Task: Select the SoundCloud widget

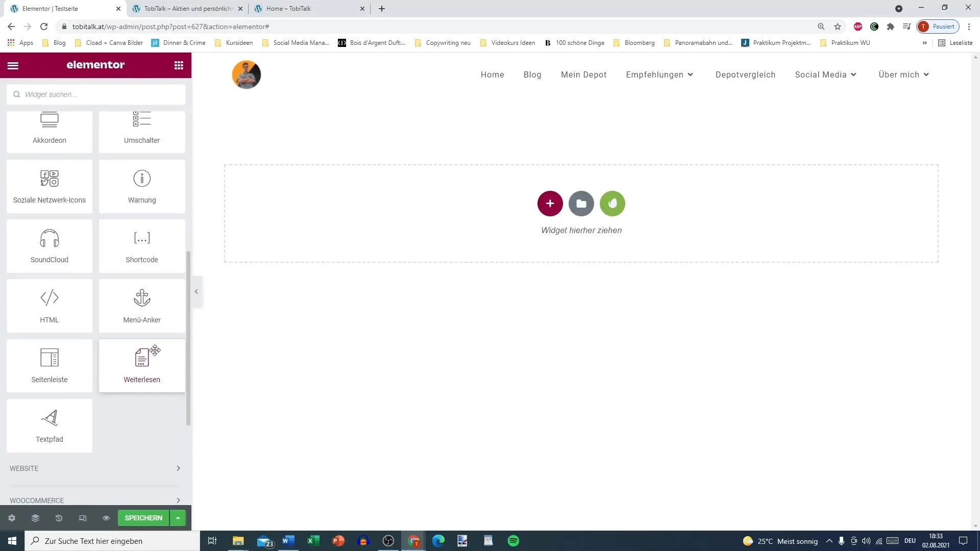Action: [x=50, y=246]
